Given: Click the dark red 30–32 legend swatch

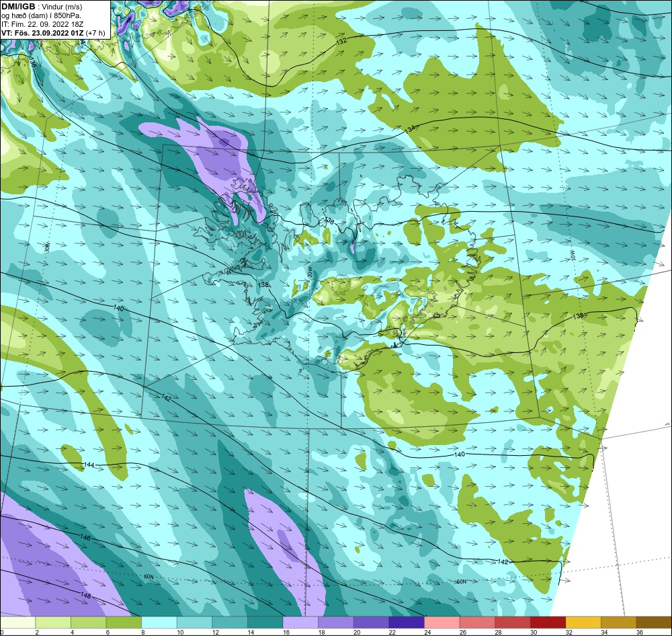Looking at the screenshot, I should [548, 623].
